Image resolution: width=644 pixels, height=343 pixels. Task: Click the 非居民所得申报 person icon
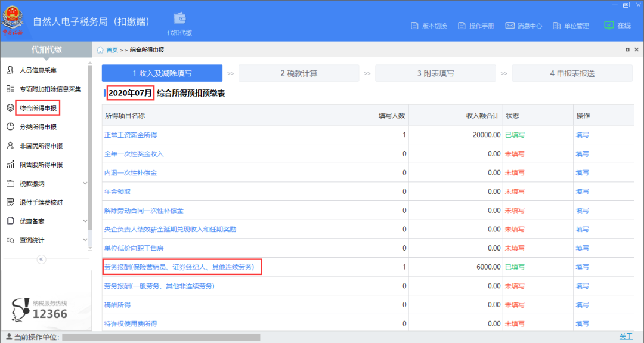point(10,146)
